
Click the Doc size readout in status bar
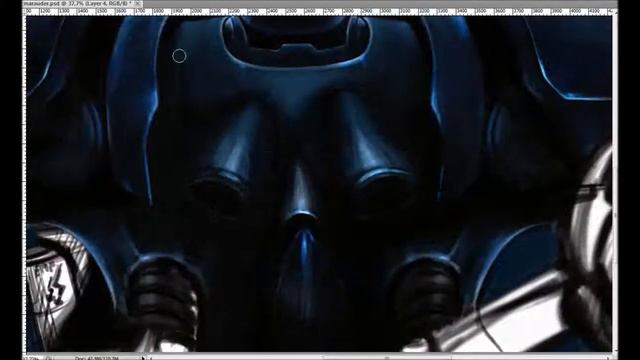click(97, 358)
